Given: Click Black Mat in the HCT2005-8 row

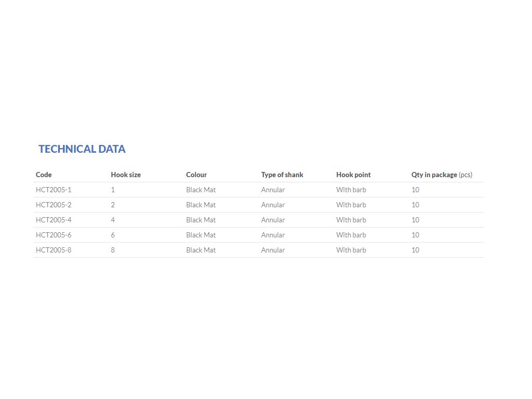Looking at the screenshot, I should pos(201,250).
